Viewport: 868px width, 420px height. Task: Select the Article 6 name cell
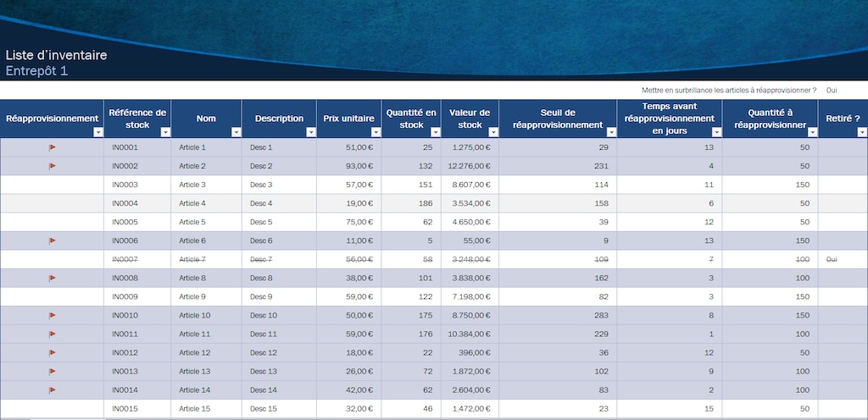click(207, 241)
